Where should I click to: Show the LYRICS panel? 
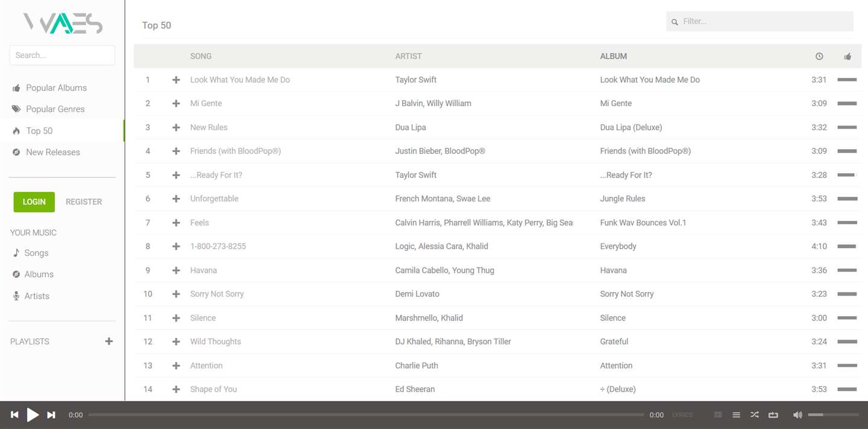coord(682,415)
